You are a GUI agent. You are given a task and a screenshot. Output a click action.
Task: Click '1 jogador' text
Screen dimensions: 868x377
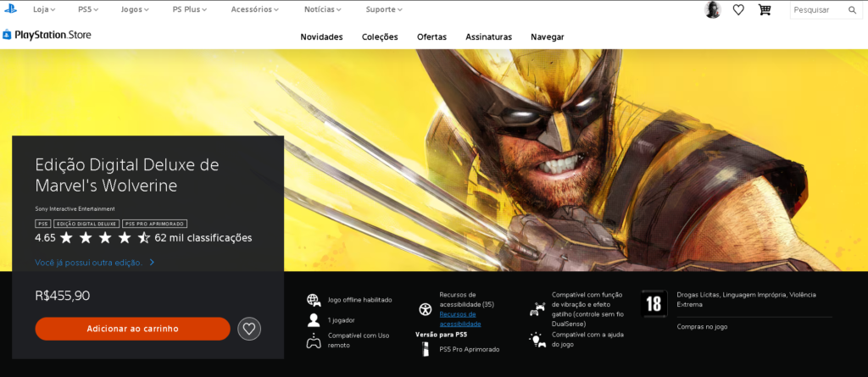point(341,320)
